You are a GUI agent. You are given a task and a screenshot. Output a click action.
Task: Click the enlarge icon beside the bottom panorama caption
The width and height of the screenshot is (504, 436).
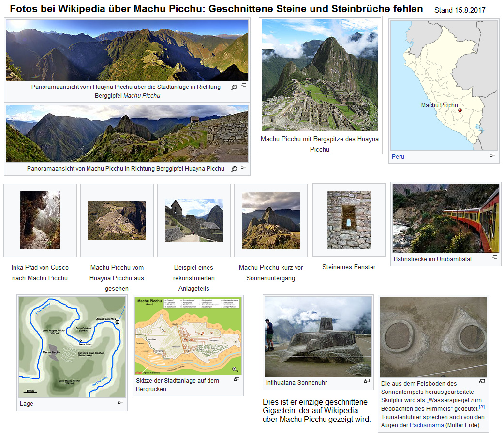pyautogui.click(x=243, y=166)
